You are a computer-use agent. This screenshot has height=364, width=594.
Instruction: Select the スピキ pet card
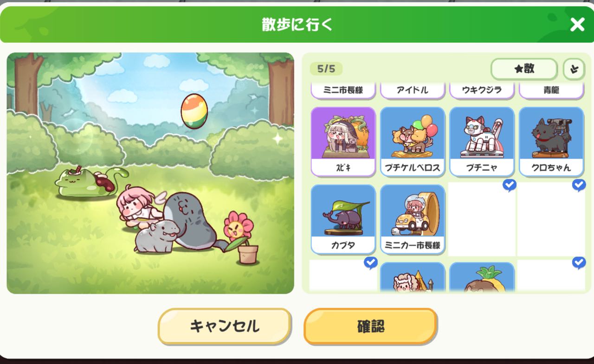(343, 142)
